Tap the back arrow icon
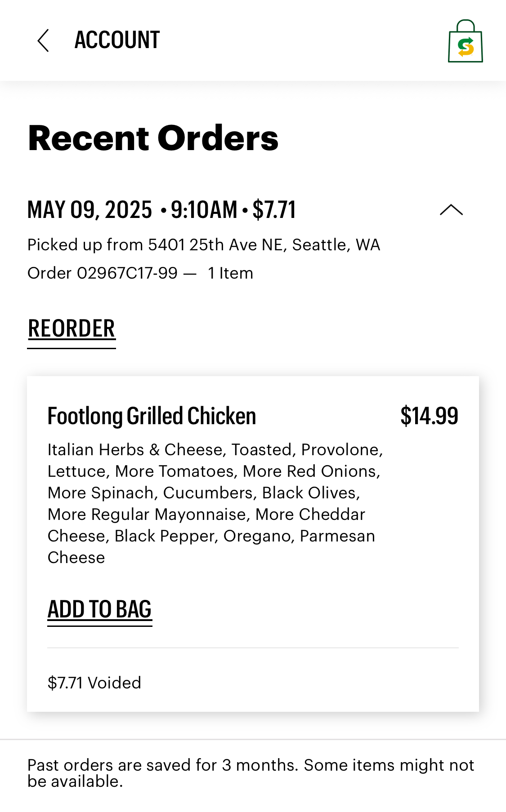 (x=43, y=41)
